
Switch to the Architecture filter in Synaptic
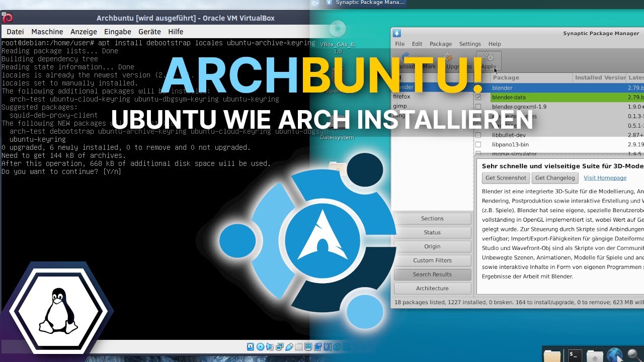coord(432,289)
